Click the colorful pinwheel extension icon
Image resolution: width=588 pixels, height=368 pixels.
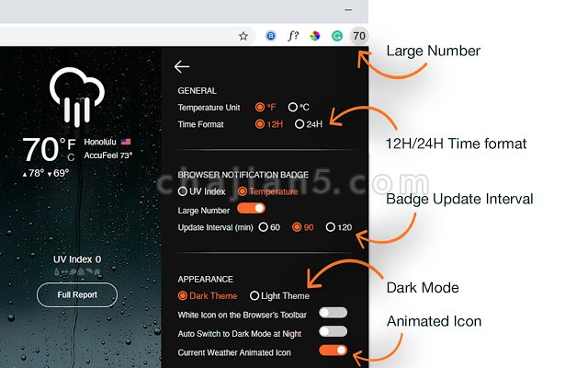pos(315,36)
